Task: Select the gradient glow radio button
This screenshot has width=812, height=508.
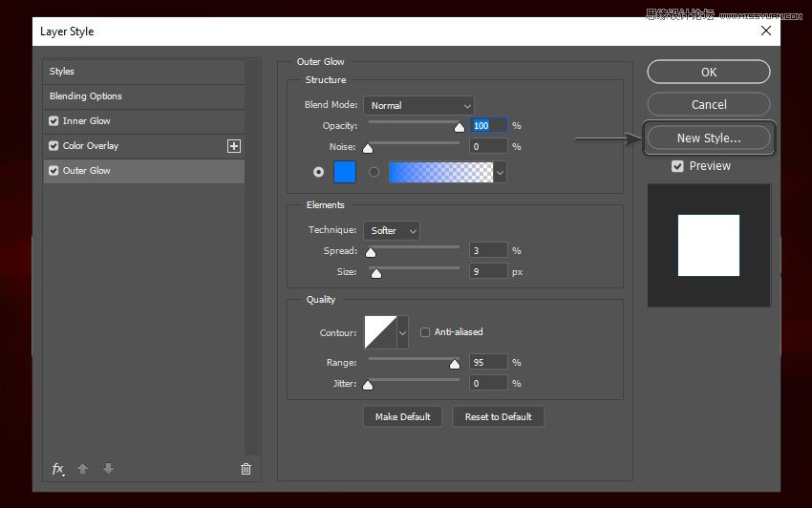Action: click(x=374, y=173)
